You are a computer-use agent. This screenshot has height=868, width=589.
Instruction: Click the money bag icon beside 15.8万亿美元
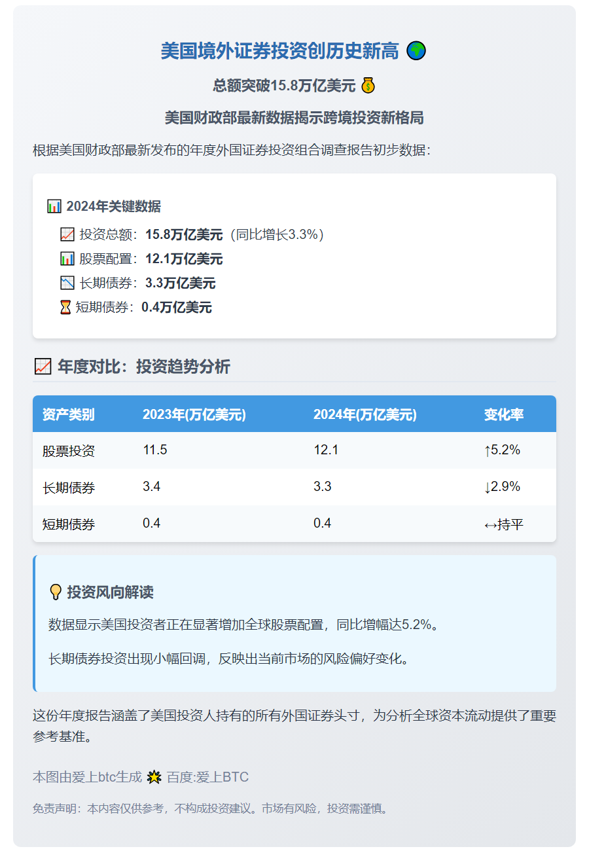click(x=368, y=86)
